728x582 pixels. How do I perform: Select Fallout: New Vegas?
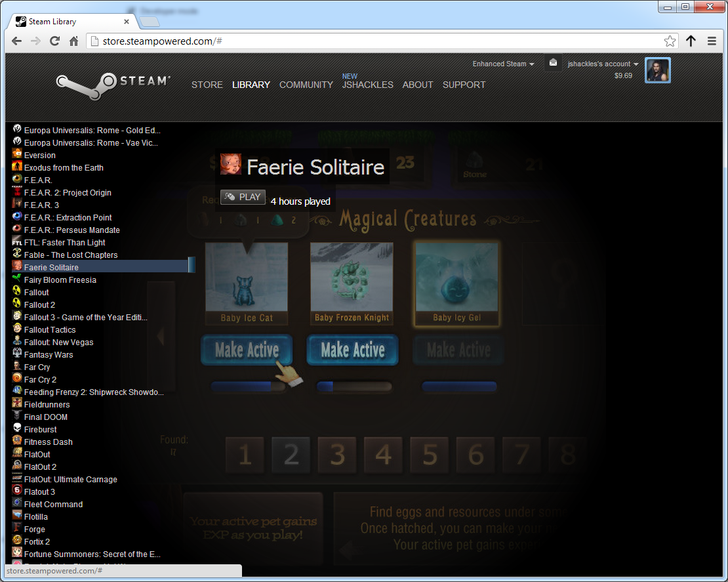58,343
